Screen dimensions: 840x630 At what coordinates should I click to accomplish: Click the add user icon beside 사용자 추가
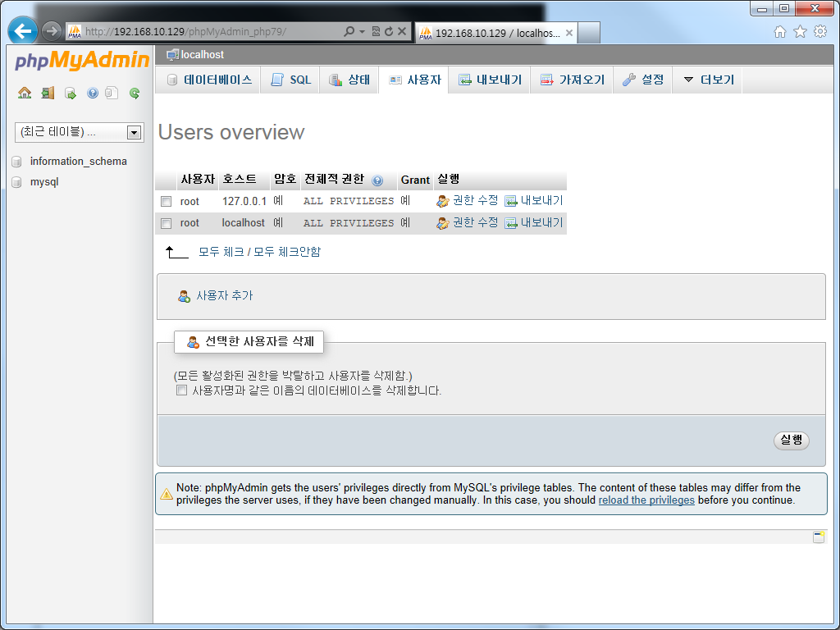coord(185,296)
